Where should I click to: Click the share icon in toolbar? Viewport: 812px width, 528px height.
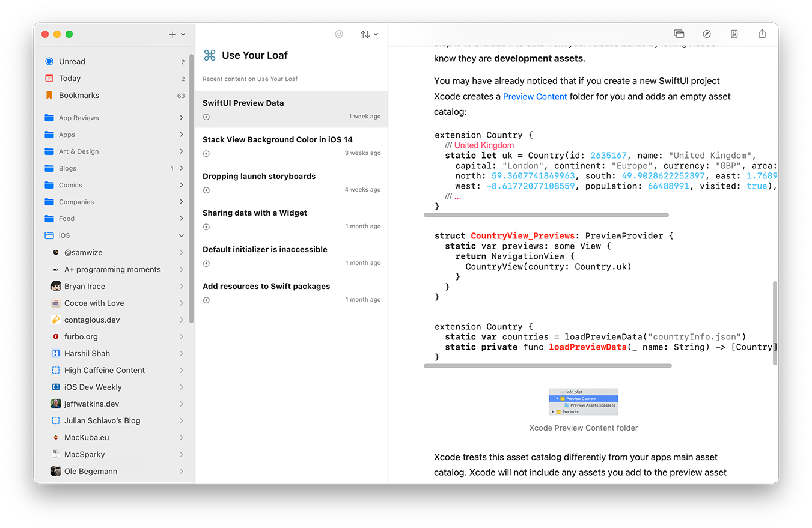[762, 34]
